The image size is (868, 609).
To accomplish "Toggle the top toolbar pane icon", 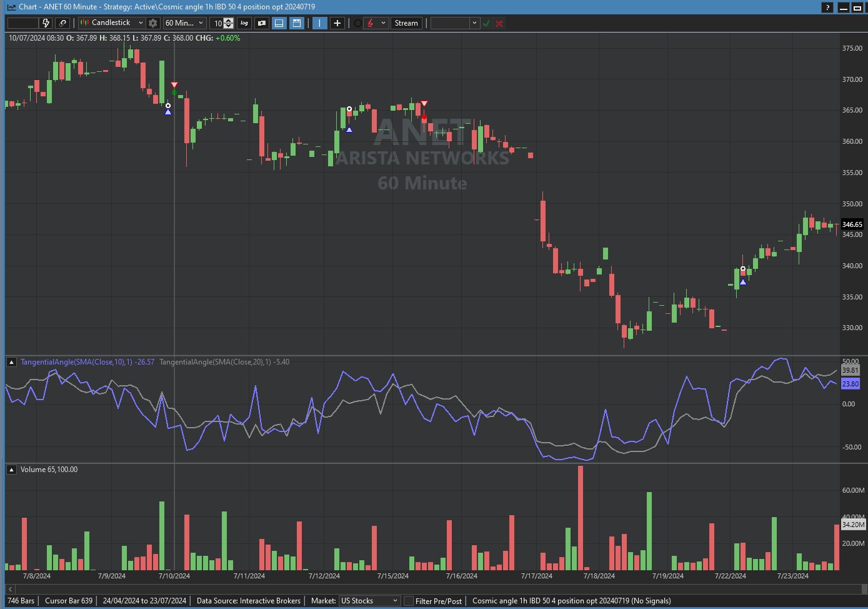I will 297,23.
